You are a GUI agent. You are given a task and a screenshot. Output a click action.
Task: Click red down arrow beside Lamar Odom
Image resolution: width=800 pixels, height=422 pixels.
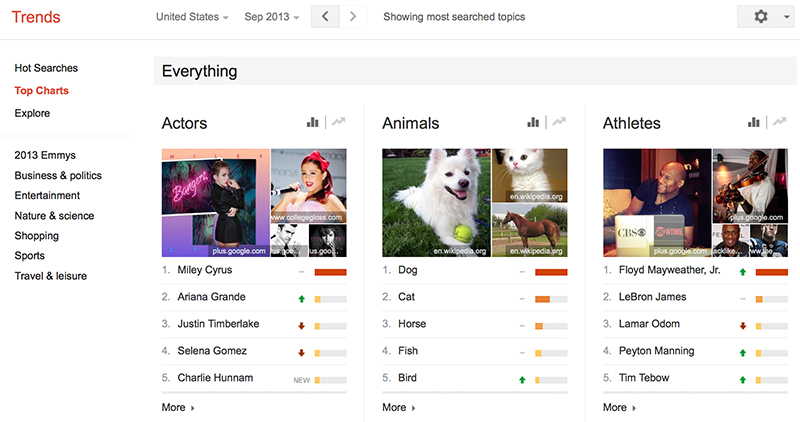pyautogui.click(x=743, y=326)
